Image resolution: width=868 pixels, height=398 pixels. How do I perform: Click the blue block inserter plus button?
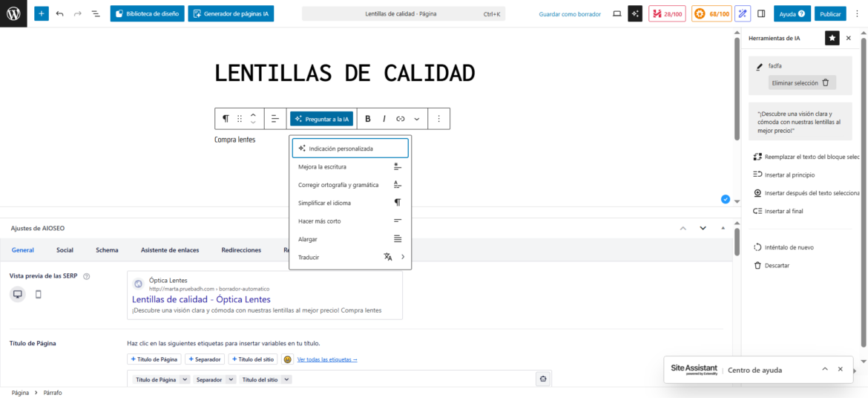pyautogui.click(x=42, y=14)
